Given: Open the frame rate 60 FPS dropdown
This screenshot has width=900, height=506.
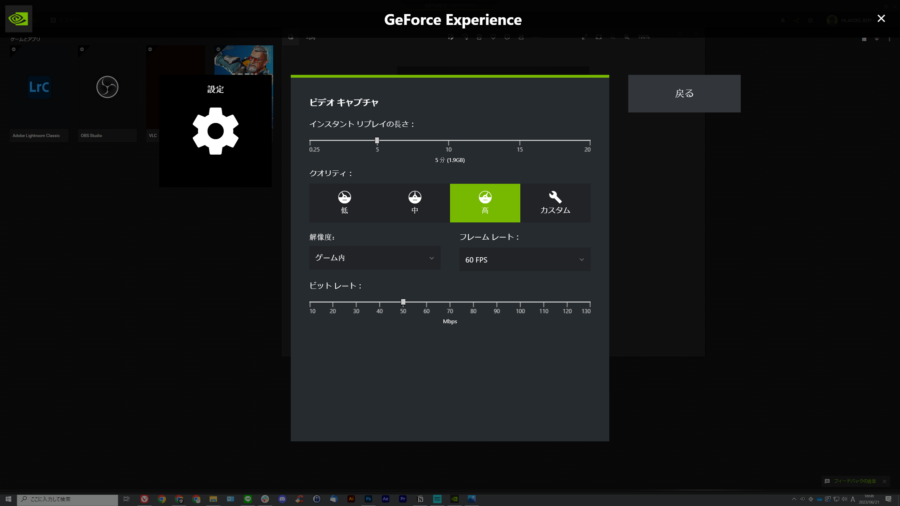Looking at the screenshot, I should [x=525, y=259].
